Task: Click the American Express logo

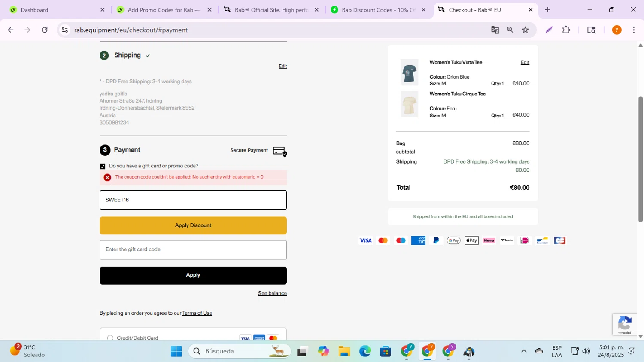Action: pyautogui.click(x=418, y=240)
